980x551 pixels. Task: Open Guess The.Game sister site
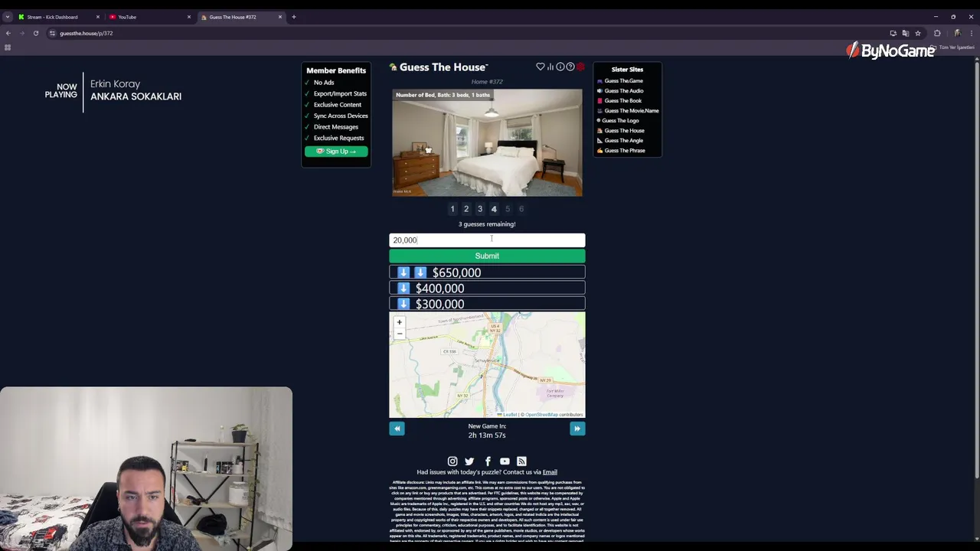point(623,81)
